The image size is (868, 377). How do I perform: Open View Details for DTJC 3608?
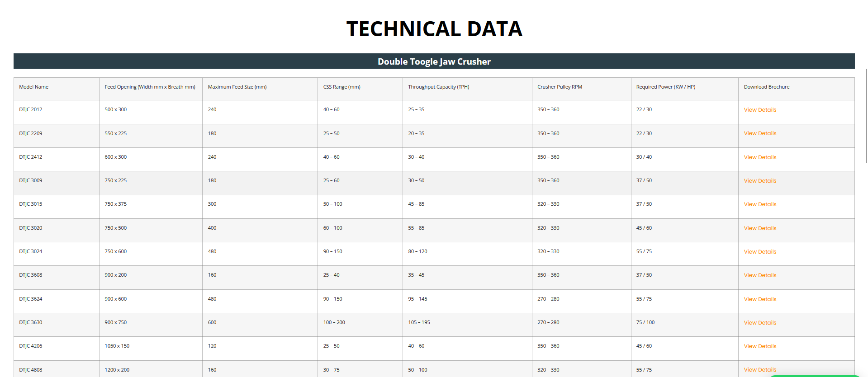(x=759, y=275)
